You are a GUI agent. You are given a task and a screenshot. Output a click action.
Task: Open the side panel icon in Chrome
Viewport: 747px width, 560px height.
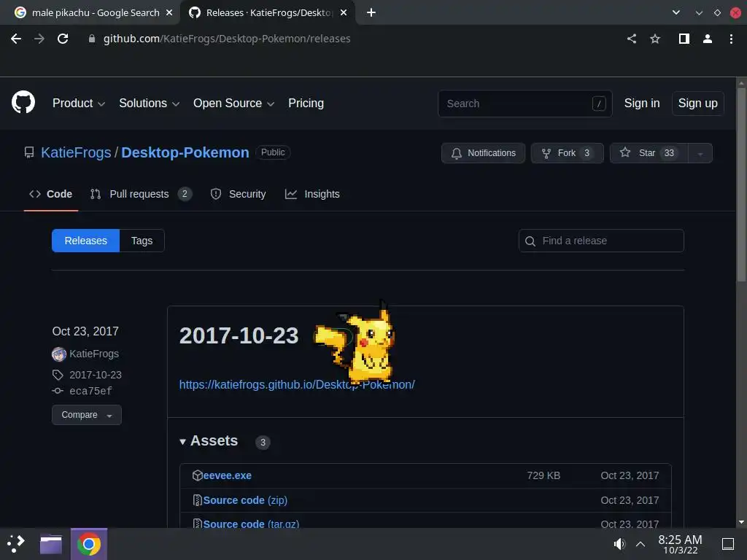684,39
